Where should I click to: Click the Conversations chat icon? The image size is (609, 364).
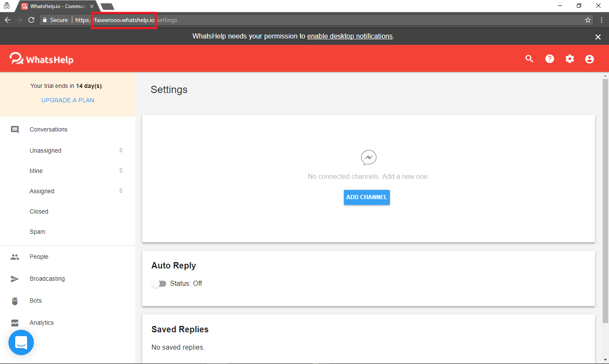coord(15,130)
